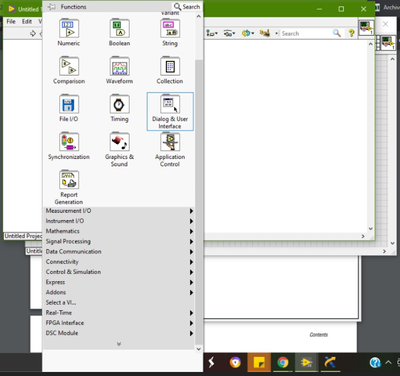Click the blue help icon in system tray

(x=375, y=362)
